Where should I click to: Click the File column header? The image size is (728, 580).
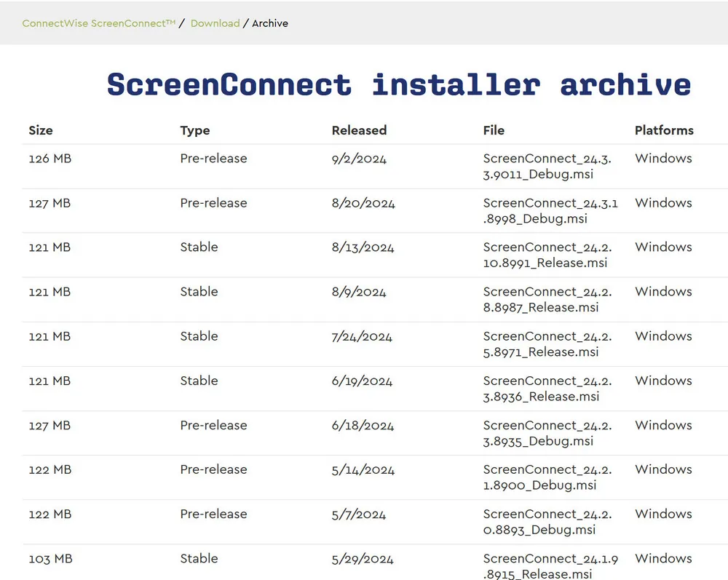tap(494, 130)
